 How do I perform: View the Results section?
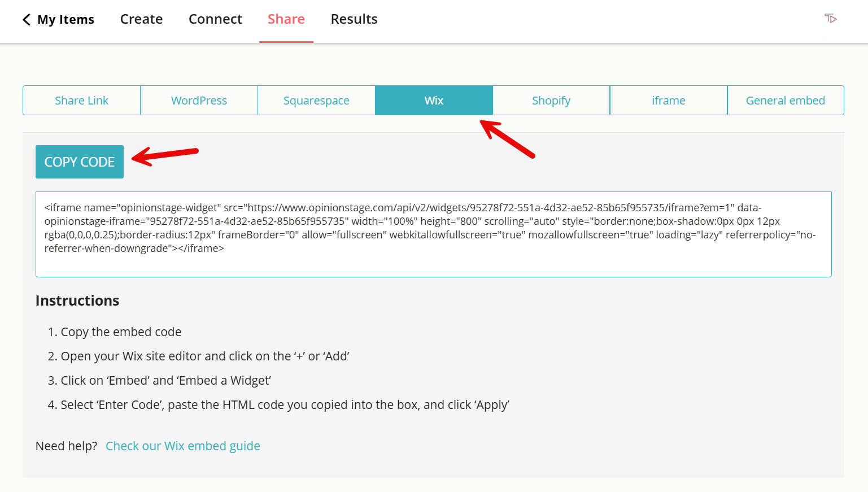354,19
